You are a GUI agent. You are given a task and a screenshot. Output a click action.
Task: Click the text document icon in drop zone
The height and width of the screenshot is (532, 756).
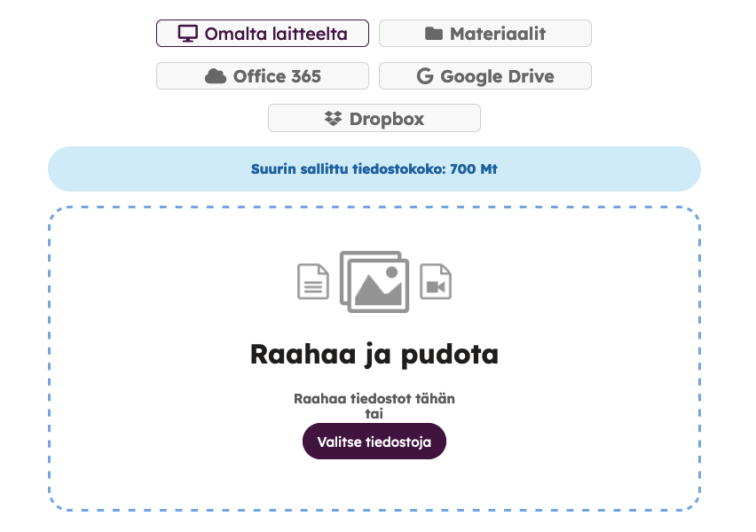313,281
